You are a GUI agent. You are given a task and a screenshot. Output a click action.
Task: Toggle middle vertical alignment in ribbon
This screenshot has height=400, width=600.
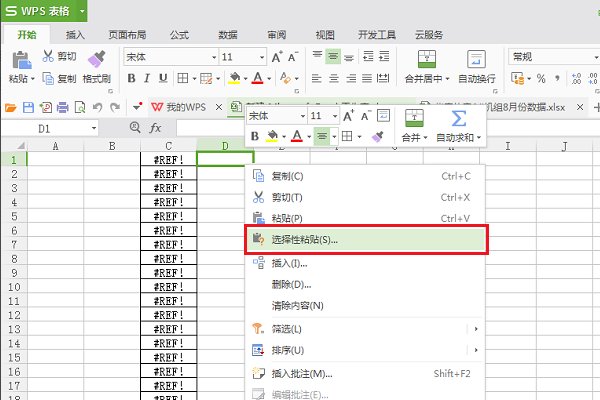333,56
